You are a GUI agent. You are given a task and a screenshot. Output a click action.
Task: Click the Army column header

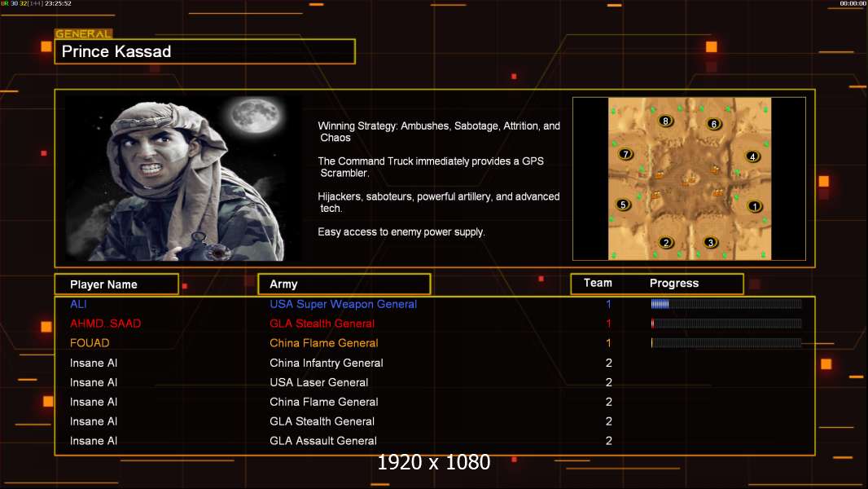344,284
